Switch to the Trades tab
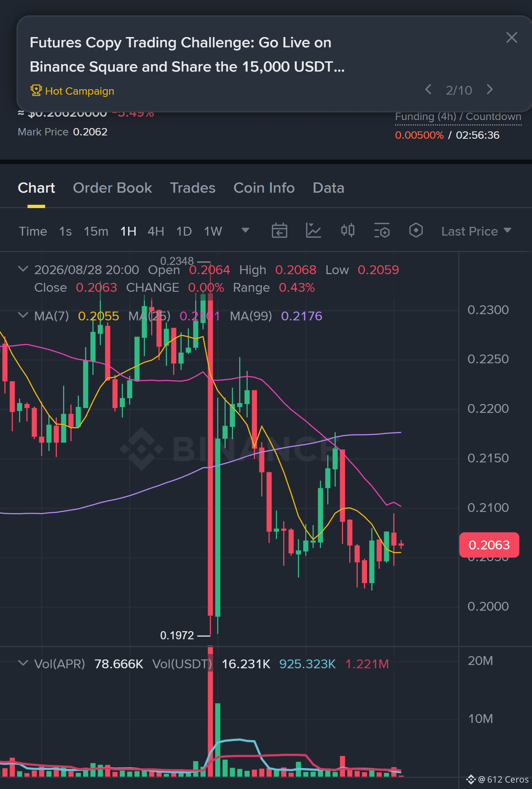Viewport: 532px width, 789px height. (193, 188)
